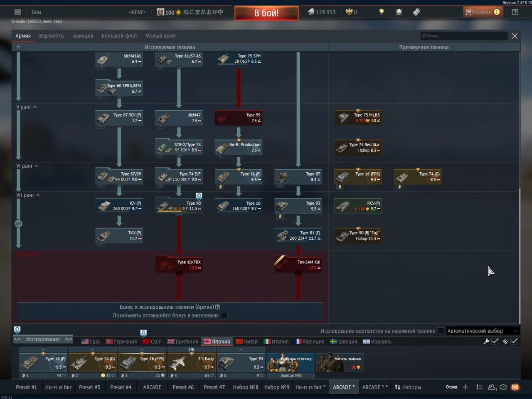Open the Бои game mode selector
Viewport: 532px width, 399px height.
coord(36,12)
